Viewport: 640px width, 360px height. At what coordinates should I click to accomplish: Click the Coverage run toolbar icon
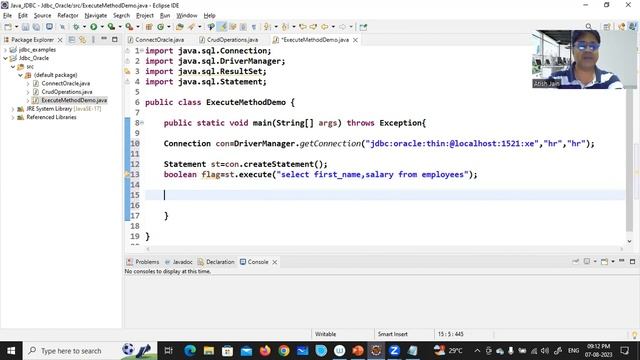111,27
